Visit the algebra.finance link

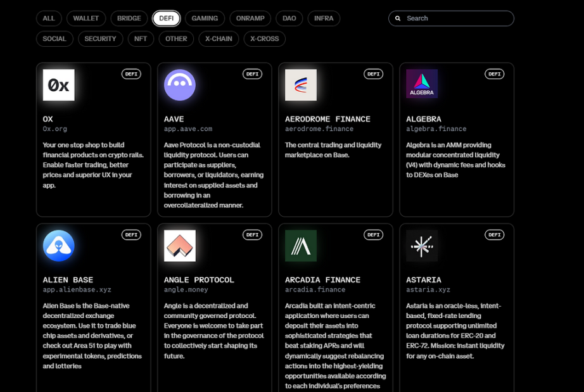click(x=436, y=129)
